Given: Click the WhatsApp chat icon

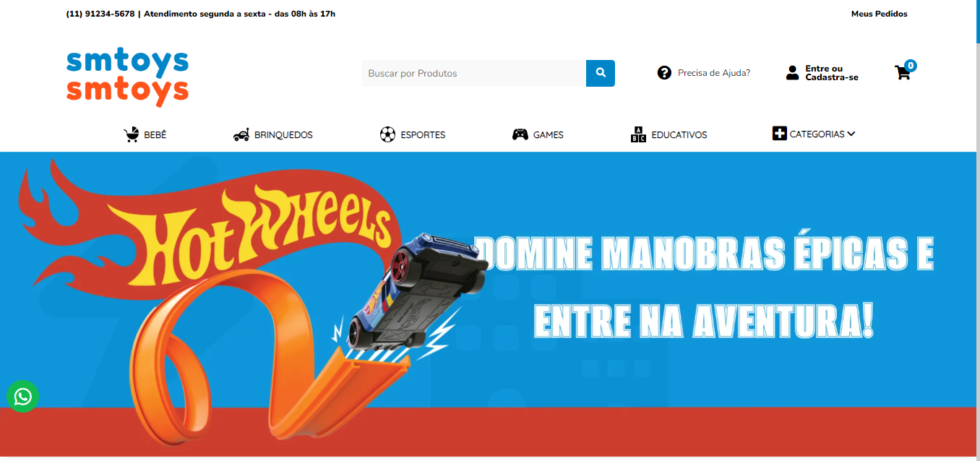Looking at the screenshot, I should click(22, 396).
